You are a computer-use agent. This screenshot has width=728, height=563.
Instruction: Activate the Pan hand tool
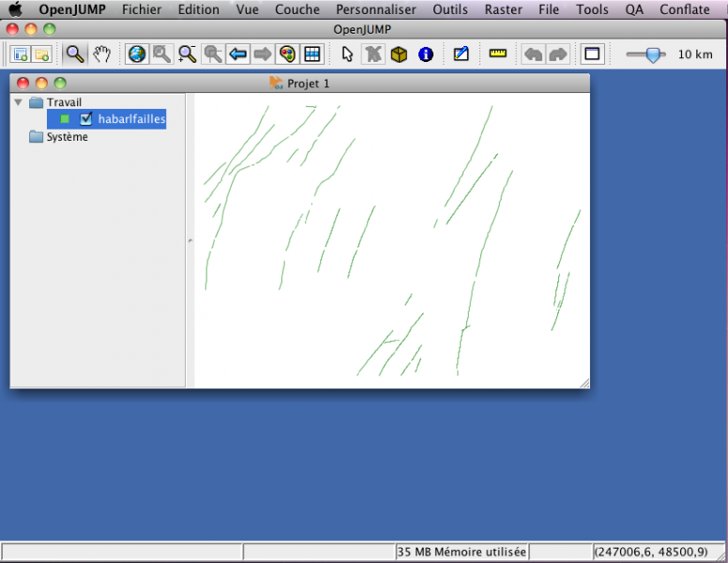[101, 54]
